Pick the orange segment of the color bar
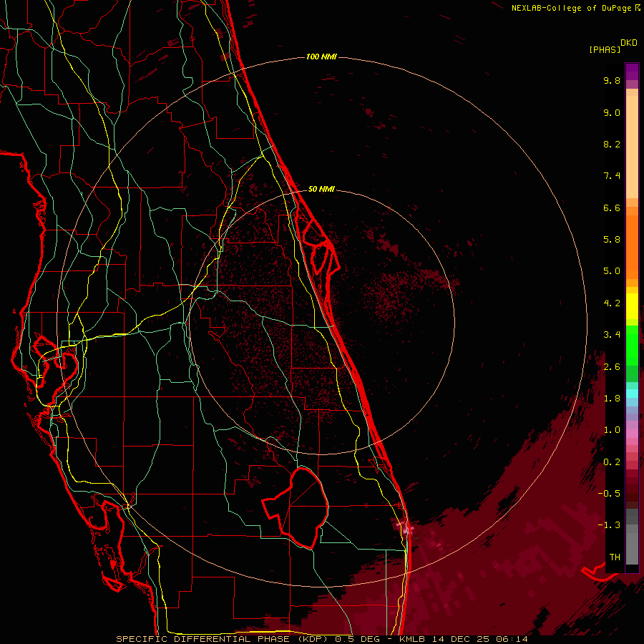The height and width of the screenshot is (644, 644). coord(632,246)
